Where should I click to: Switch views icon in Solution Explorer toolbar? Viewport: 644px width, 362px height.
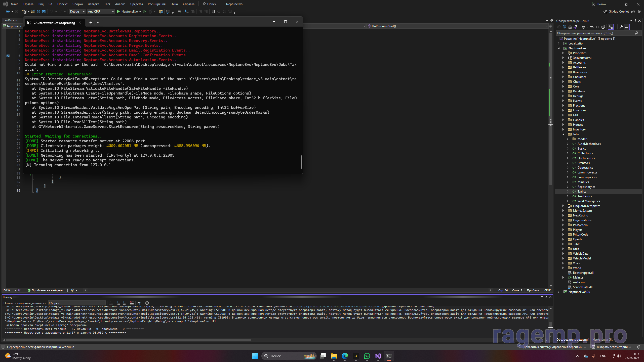pyautogui.click(x=576, y=27)
